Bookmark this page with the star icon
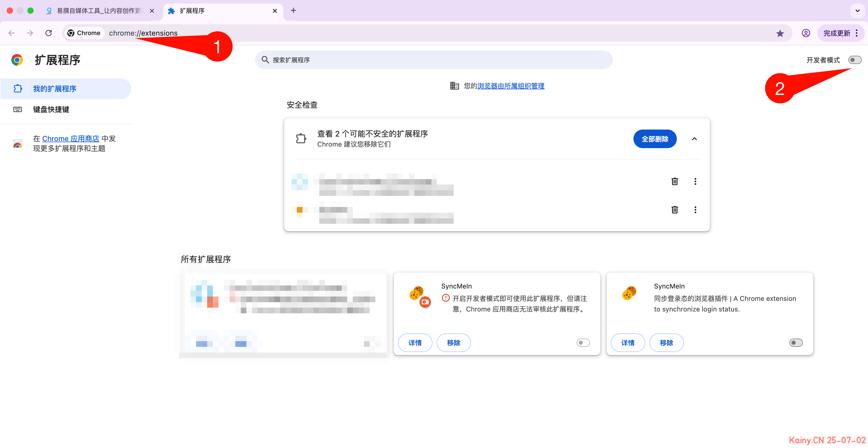Viewport: 868px width, 448px height. (780, 33)
